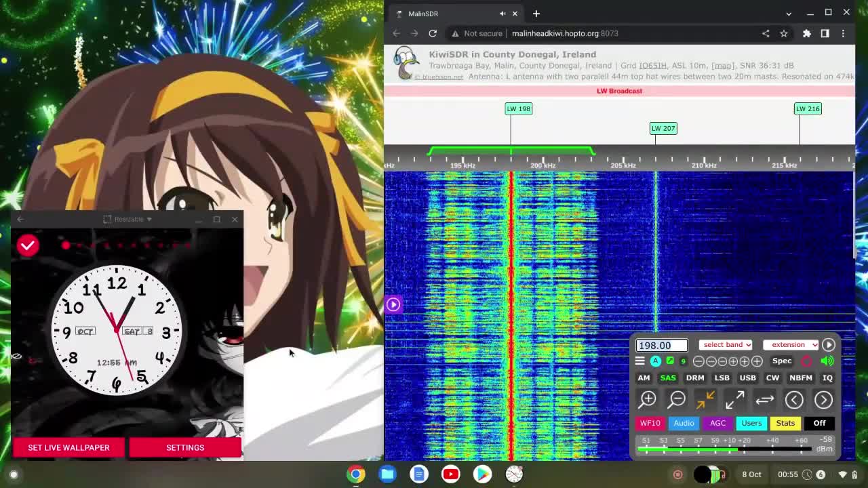Viewport: 868px width, 488px height.
Task: Click the green arrow box icon
Action: (670, 361)
